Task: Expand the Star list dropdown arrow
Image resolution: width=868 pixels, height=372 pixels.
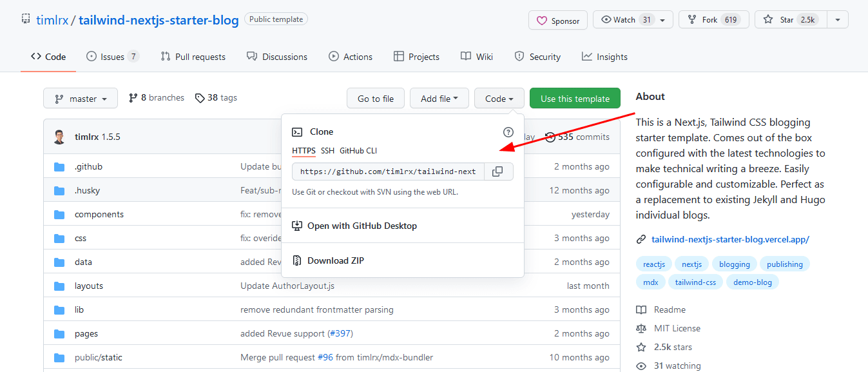Action: click(837, 20)
